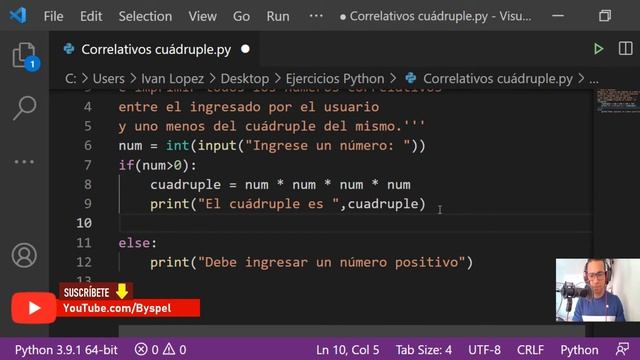Viewport: 640px width, 360px height.
Task: Restore down the Visual Studio Code window
Action: (604, 16)
